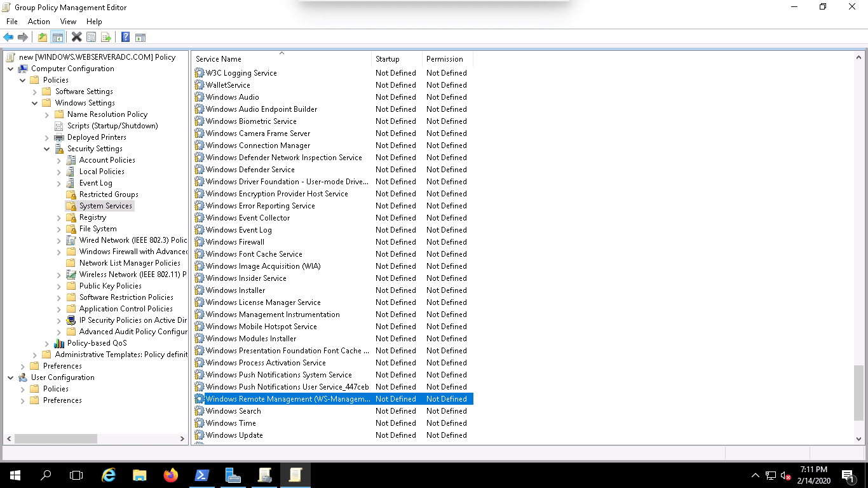Image resolution: width=868 pixels, height=488 pixels.
Task: Open Properties from the toolbar icon
Action: coord(91,37)
